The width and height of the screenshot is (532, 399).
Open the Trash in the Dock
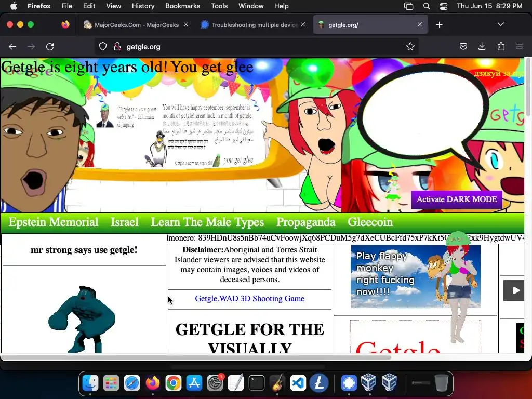441,383
